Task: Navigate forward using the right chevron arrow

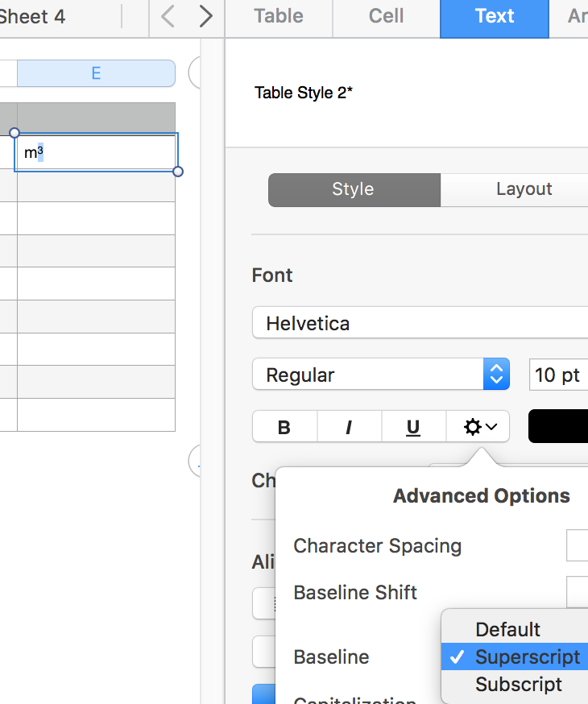Action: (205, 14)
